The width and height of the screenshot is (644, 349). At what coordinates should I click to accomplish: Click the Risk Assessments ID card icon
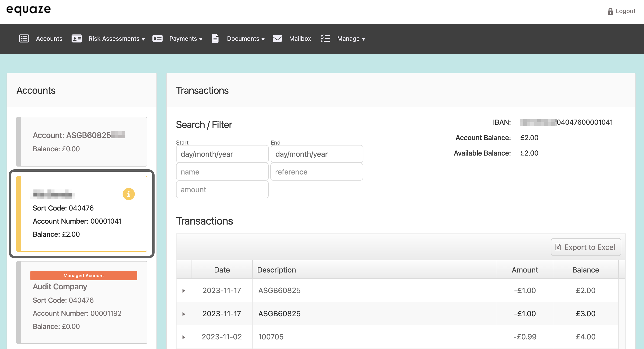tap(76, 39)
